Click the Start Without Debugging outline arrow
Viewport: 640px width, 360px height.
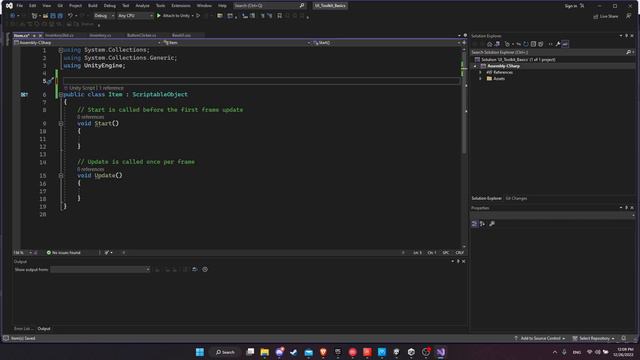(198, 16)
